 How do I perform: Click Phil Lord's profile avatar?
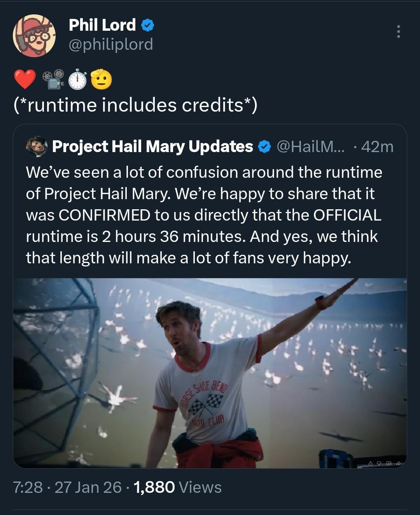[34, 36]
